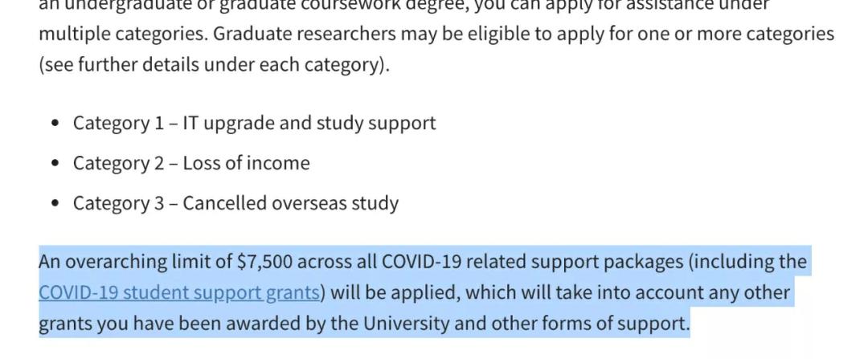Click the bullet point before Category 2
The width and height of the screenshot is (868, 359).
[54, 164]
